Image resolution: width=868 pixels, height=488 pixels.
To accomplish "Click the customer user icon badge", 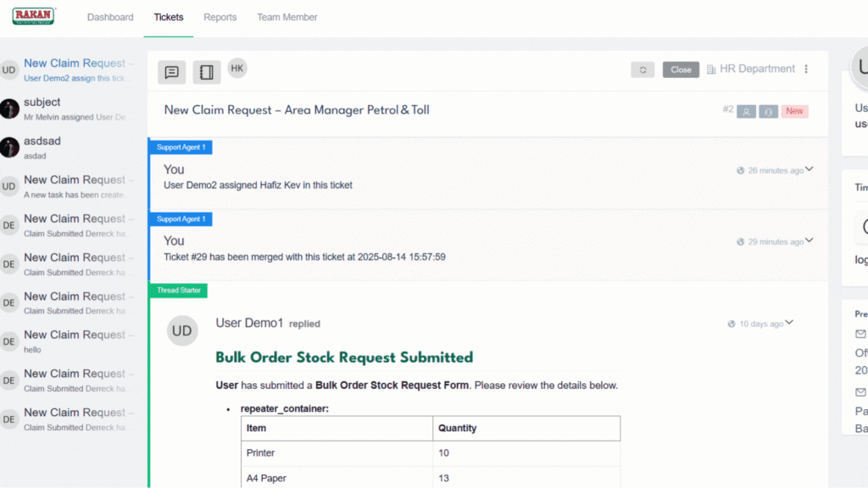I will (746, 111).
